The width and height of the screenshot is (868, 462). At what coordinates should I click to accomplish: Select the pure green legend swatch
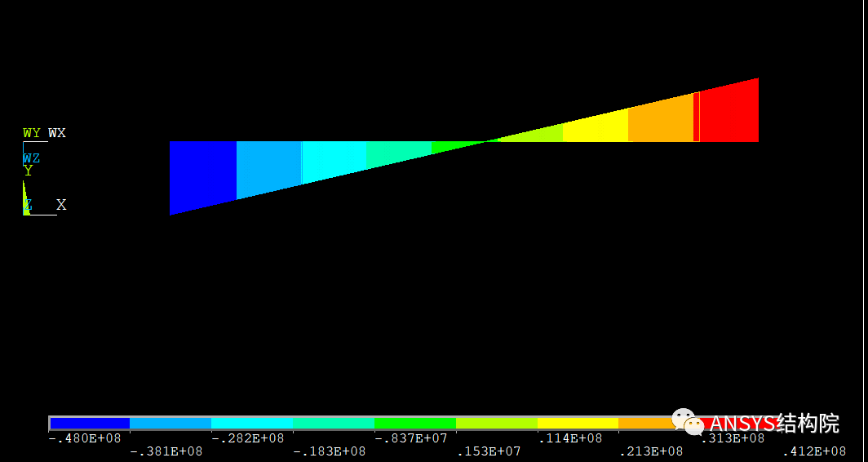[415, 423]
